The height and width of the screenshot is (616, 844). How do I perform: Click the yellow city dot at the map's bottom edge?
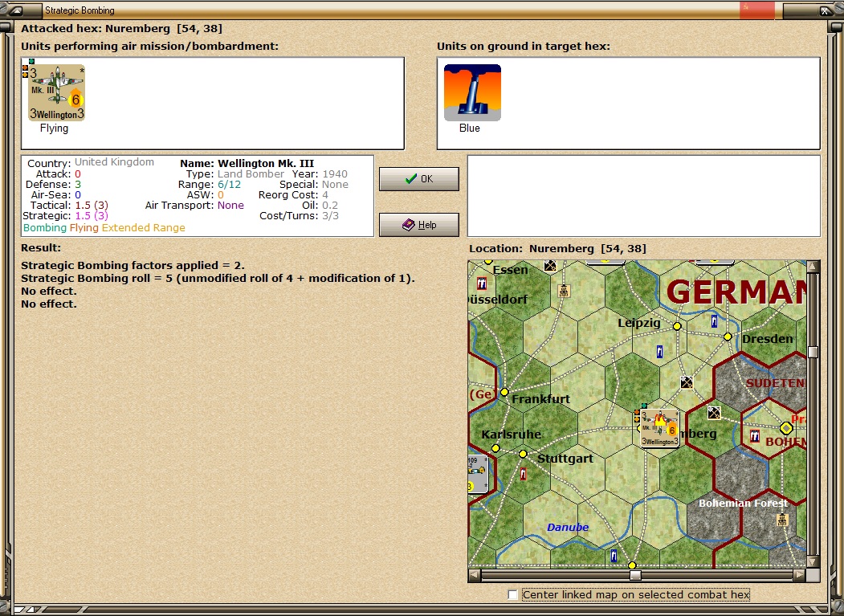[x=633, y=565]
